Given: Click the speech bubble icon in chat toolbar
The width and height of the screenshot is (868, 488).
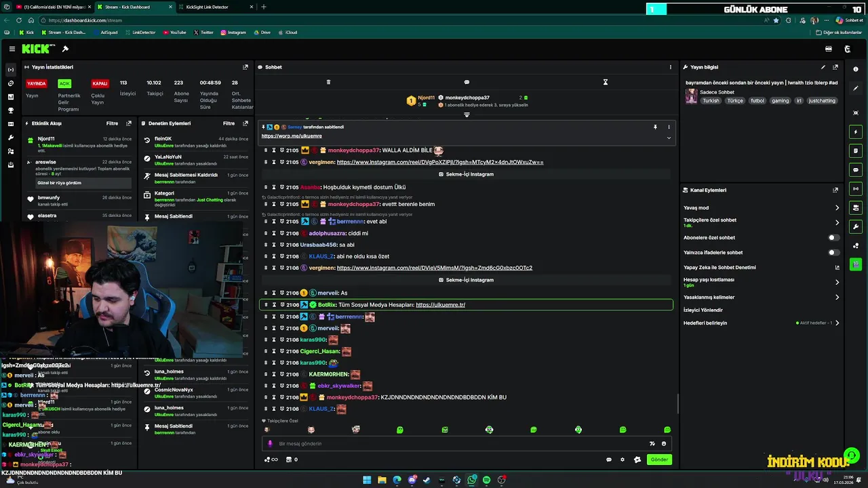Looking at the screenshot, I should [467, 82].
